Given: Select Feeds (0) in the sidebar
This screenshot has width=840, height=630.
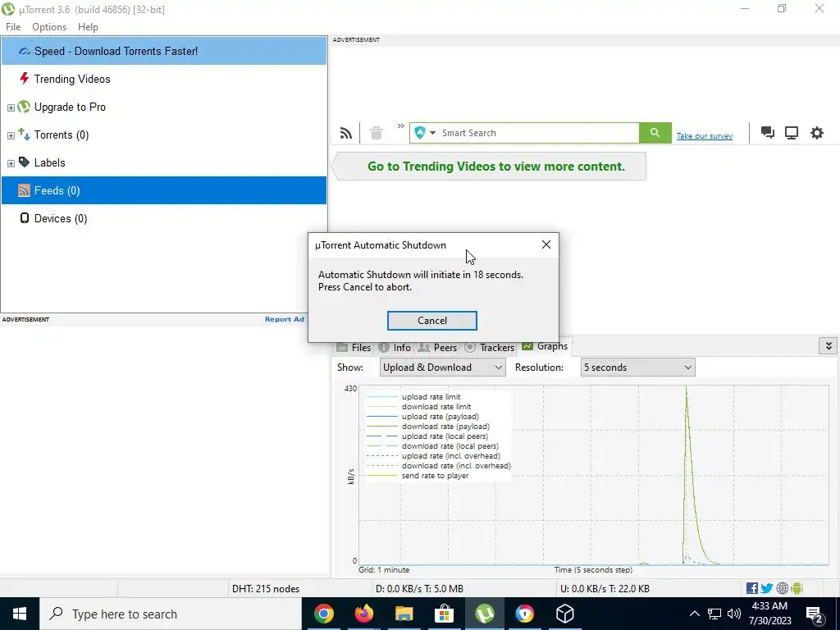Looking at the screenshot, I should click(x=164, y=190).
